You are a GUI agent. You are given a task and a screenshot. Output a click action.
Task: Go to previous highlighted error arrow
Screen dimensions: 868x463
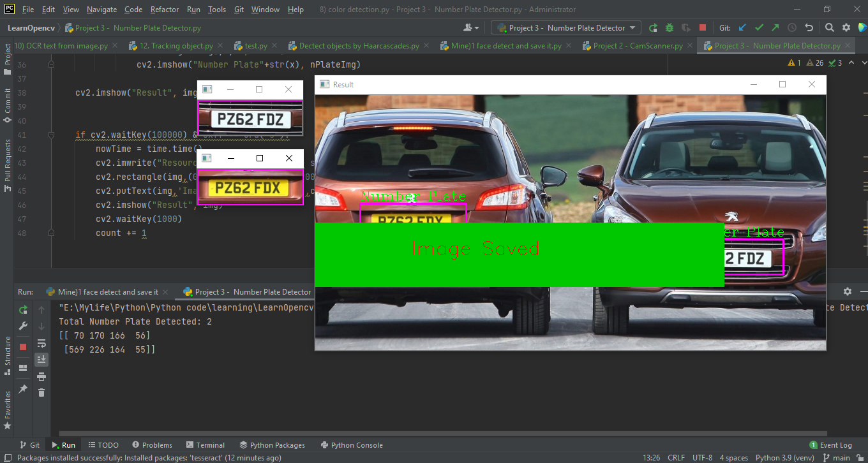pyautogui.click(x=851, y=62)
